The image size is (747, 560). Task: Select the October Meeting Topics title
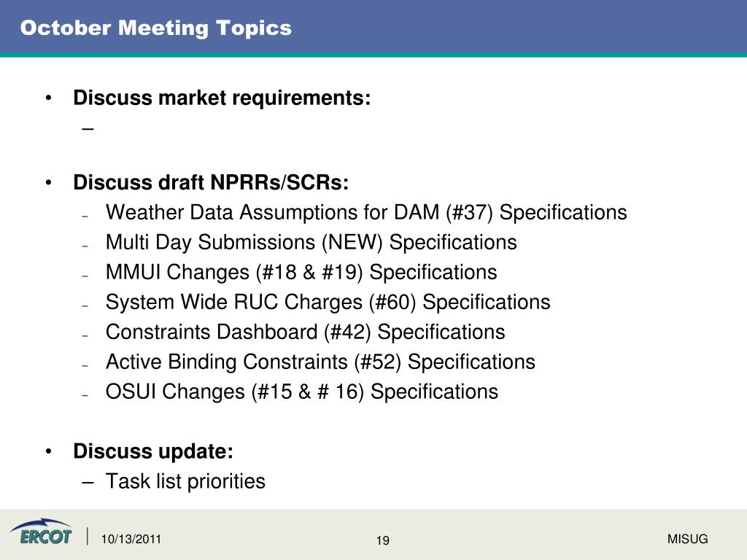[x=156, y=28]
